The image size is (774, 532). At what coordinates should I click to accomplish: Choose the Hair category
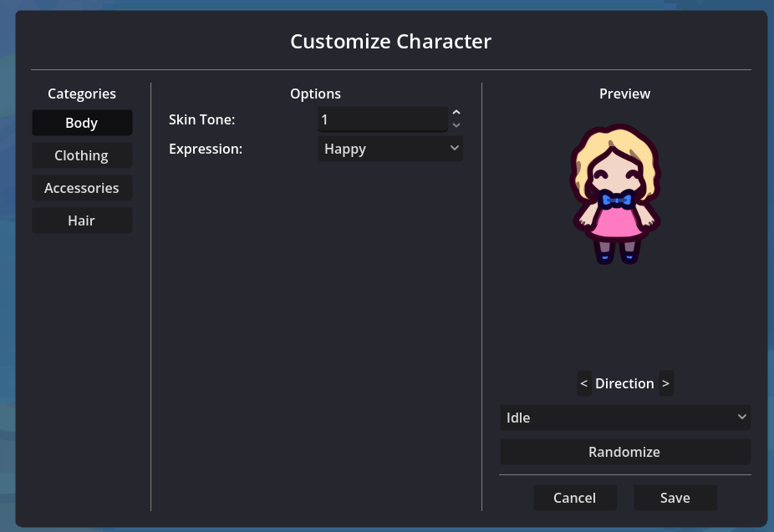81,220
